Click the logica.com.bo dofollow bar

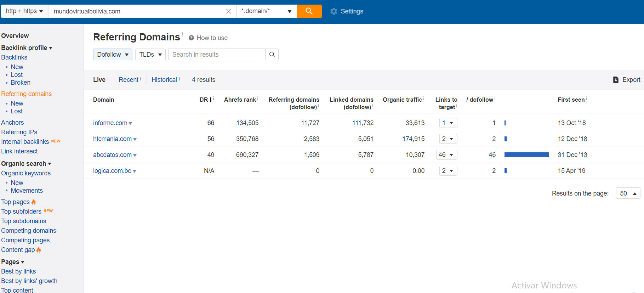(506, 171)
